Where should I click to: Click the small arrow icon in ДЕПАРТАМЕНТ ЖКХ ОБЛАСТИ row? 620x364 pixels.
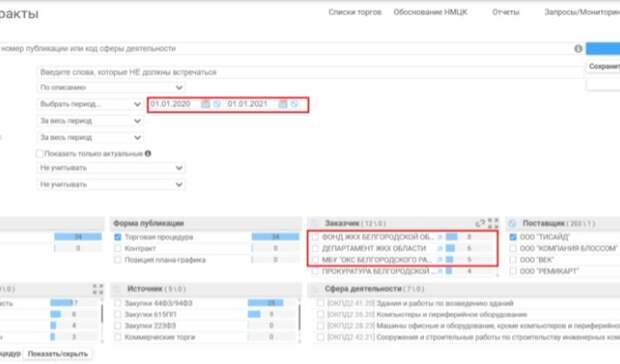pyautogui.click(x=440, y=248)
